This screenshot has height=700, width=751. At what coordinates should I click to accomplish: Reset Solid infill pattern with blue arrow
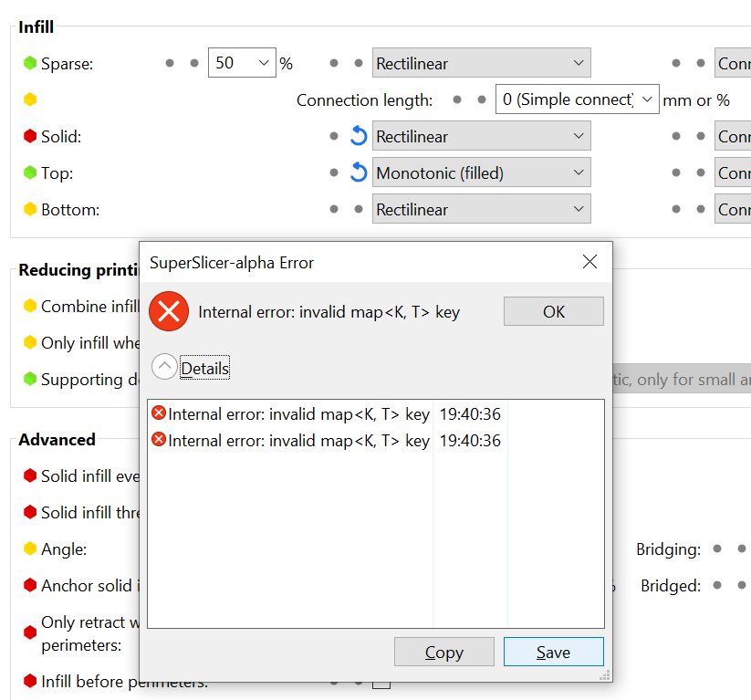click(x=359, y=136)
